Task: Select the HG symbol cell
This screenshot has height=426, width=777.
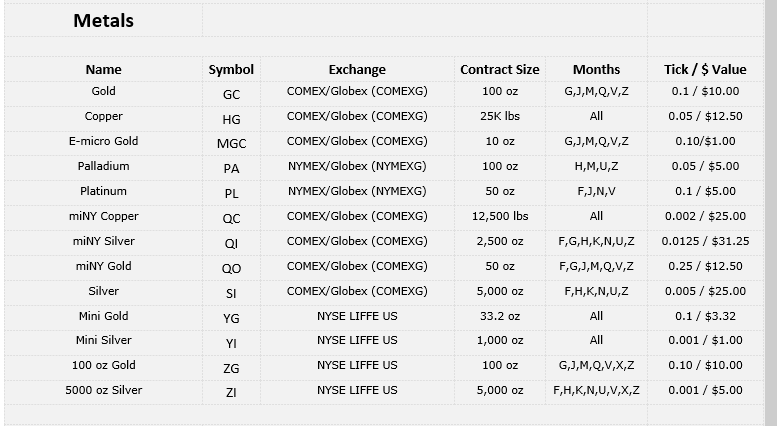Action: 231,119
